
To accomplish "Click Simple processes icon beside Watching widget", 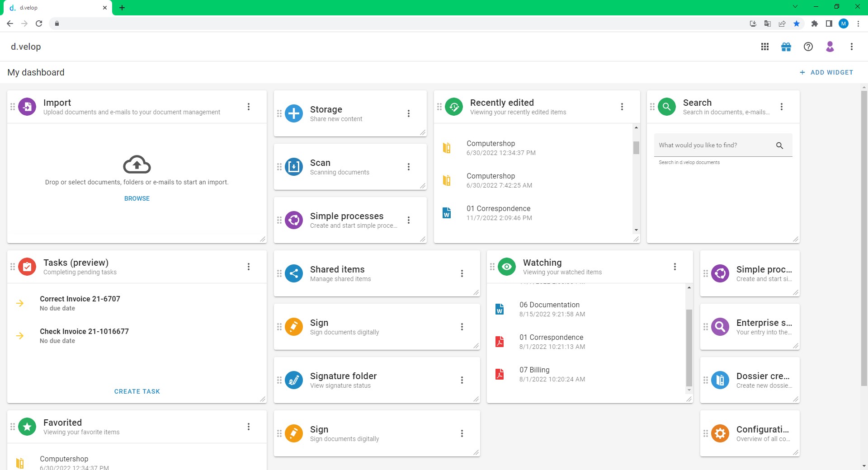I will [x=720, y=273].
